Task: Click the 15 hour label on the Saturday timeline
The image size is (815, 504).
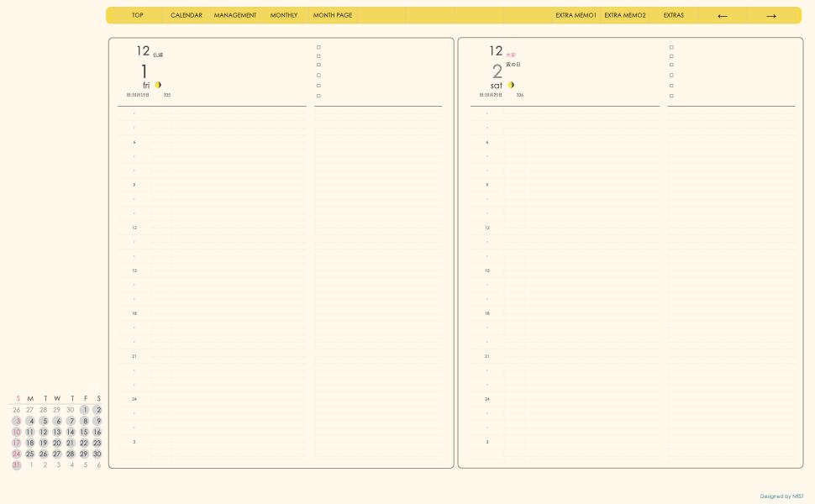Action: (487, 270)
